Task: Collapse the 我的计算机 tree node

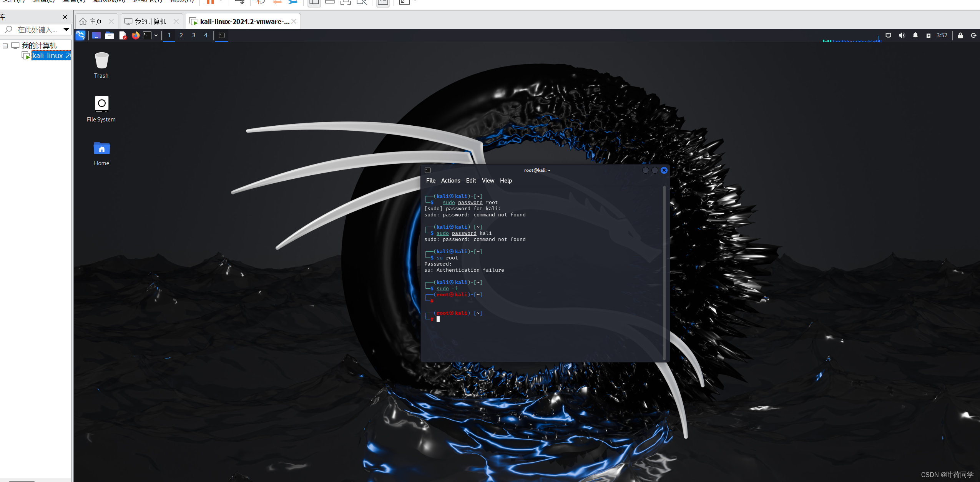Action: (x=5, y=46)
